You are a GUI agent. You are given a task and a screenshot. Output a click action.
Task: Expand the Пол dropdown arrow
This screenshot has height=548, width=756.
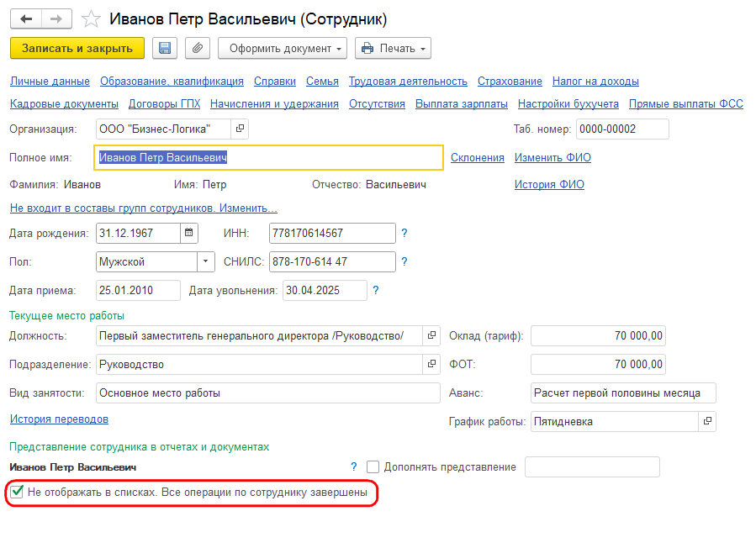click(206, 261)
